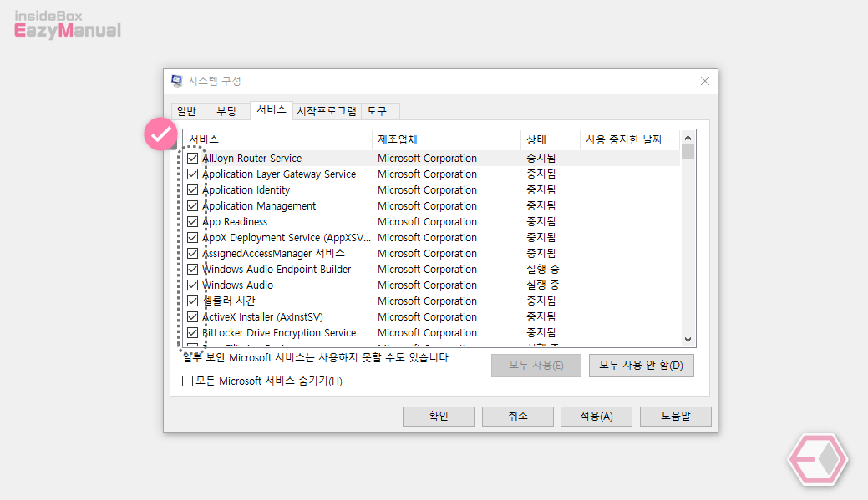
Task: Toggle Windows Audio Endpoint Builder checkbox
Action: 193,270
